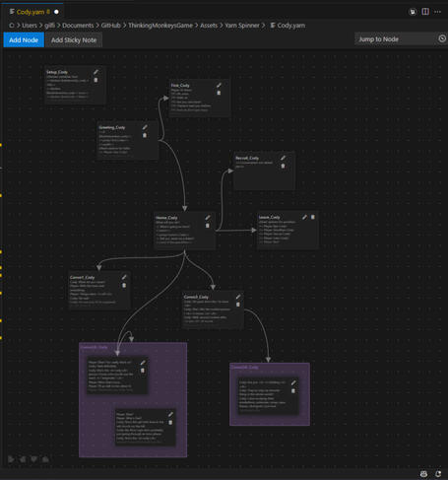Select the Greeting_Cody node title
The width and height of the screenshot is (448, 480).
pos(112,127)
